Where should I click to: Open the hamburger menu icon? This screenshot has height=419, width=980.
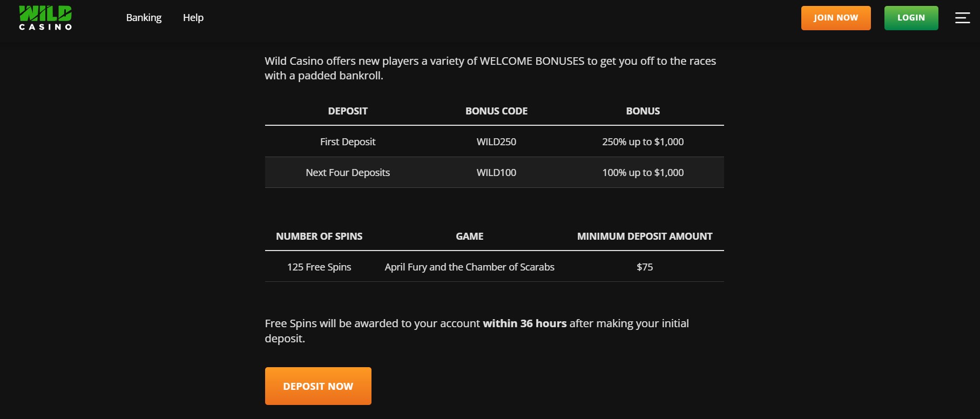pyautogui.click(x=962, y=18)
